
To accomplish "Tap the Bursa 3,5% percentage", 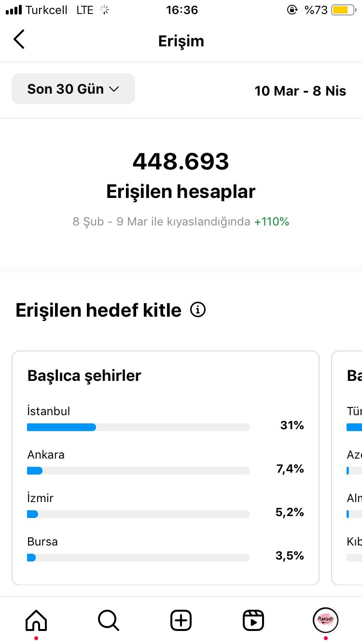I will pos(290,556).
